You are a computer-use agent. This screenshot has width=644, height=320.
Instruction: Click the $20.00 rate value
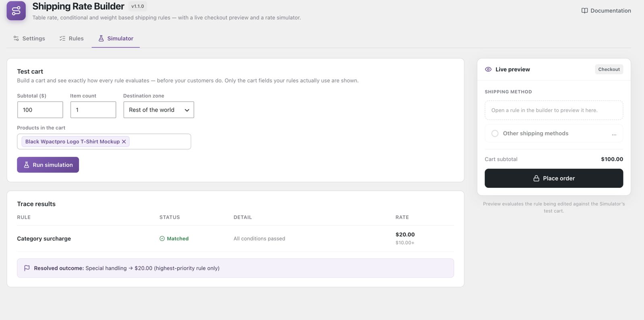coord(405,235)
